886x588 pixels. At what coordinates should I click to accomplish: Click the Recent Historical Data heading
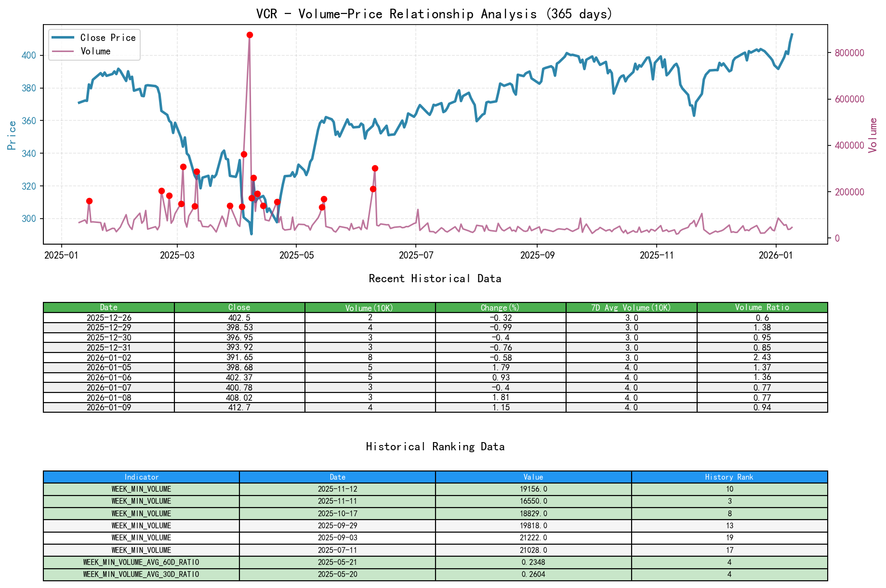click(435, 278)
